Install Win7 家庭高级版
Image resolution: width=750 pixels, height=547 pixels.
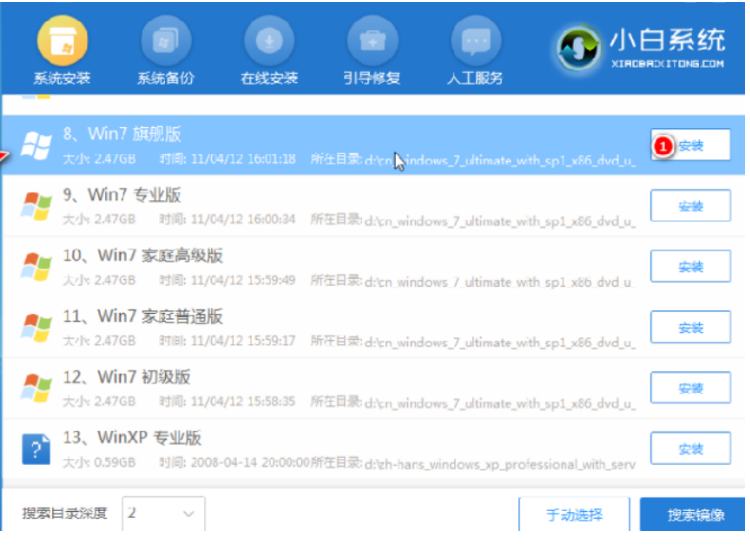pos(690,267)
